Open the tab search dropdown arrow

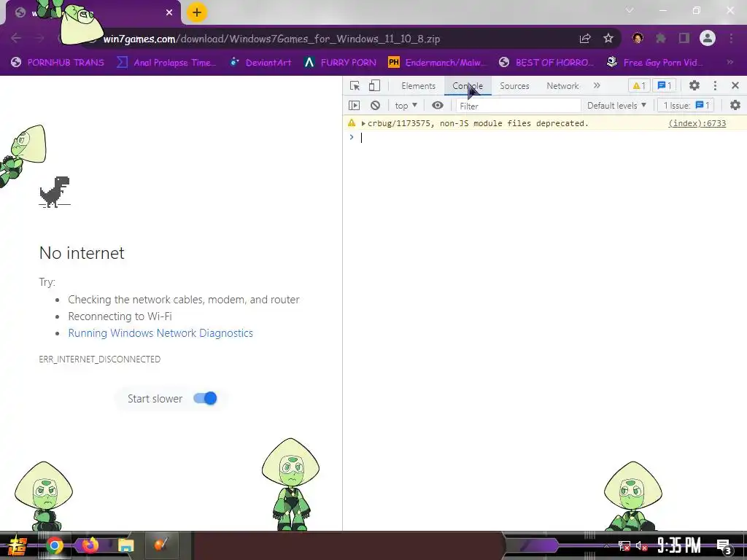coord(630,10)
